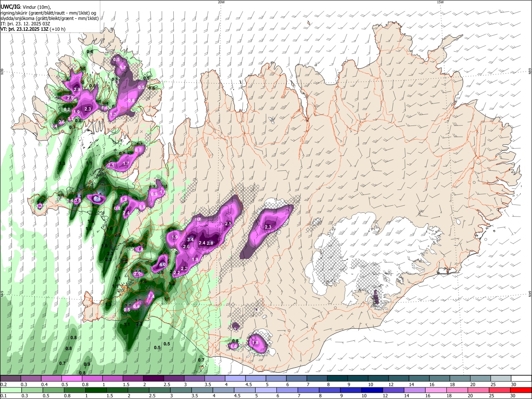Click snow legend swatch starting at 0.5
This screenshot has height=399, width=532.
click(71, 379)
